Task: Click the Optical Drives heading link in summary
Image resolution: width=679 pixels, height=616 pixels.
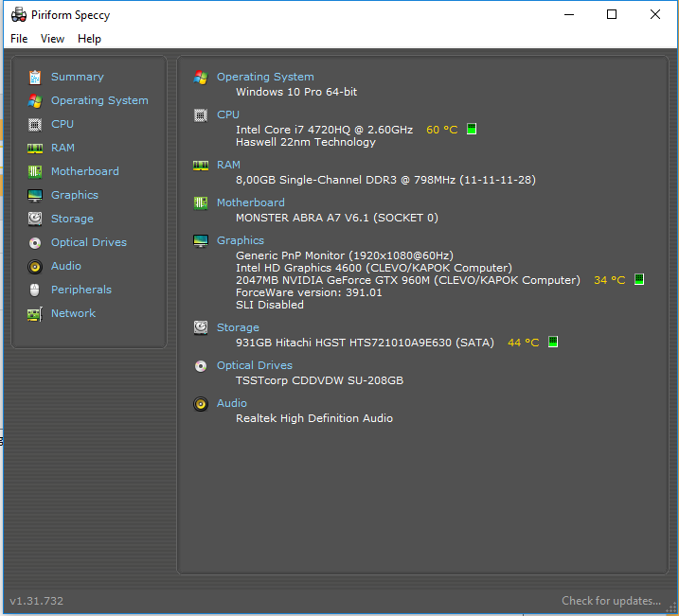Action: point(255,365)
